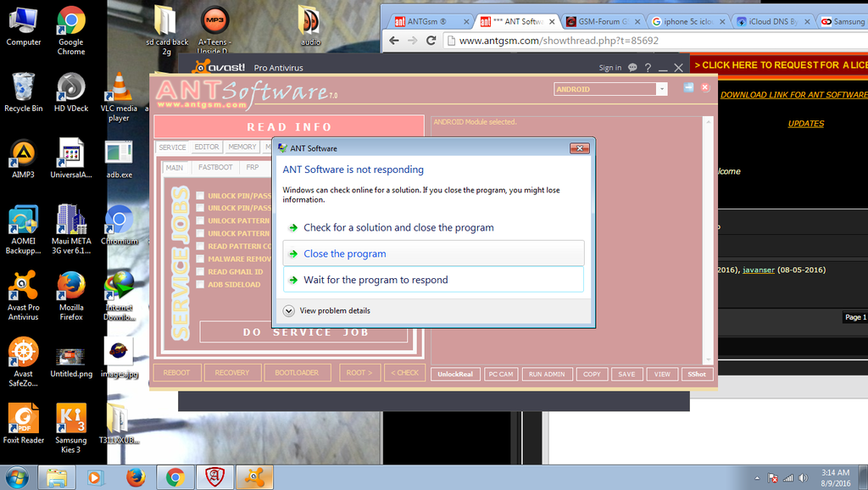Open Windows Media Player taskbar icon
Image resolution: width=868 pixels, height=490 pixels.
(x=95, y=477)
